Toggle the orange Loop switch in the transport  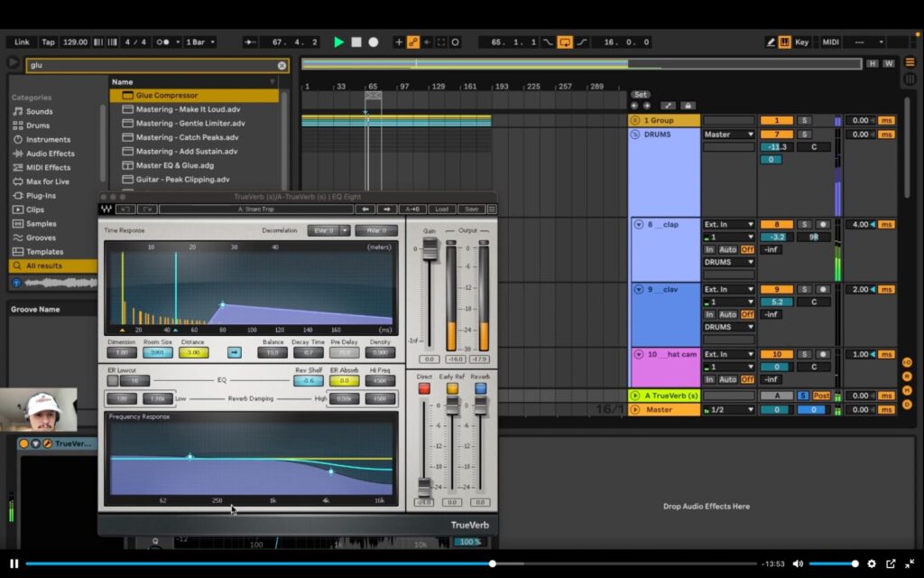565,42
